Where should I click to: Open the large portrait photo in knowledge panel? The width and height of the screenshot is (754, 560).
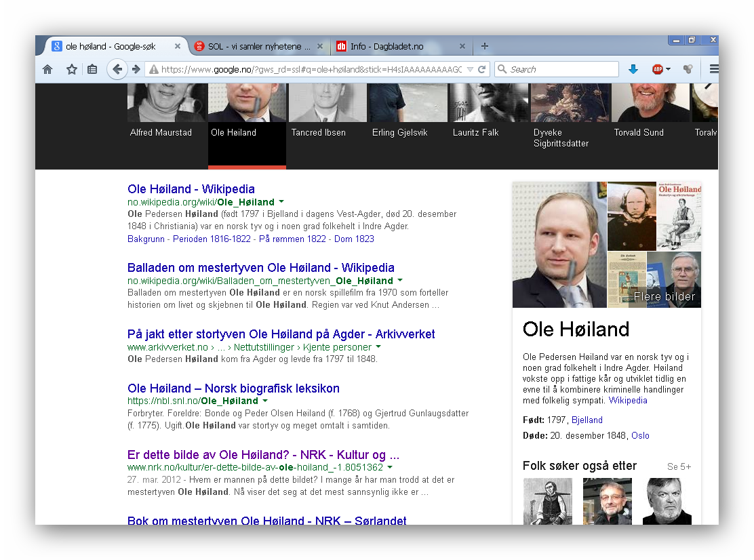[559, 245]
